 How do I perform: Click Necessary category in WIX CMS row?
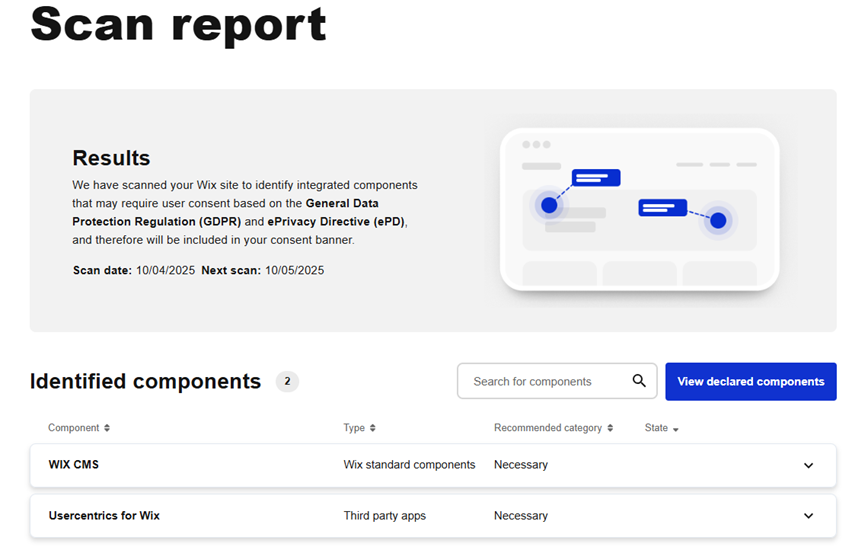tap(521, 465)
